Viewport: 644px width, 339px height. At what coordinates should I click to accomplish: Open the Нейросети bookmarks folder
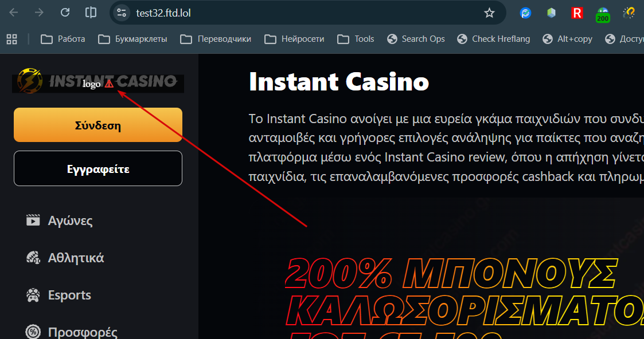pos(294,39)
